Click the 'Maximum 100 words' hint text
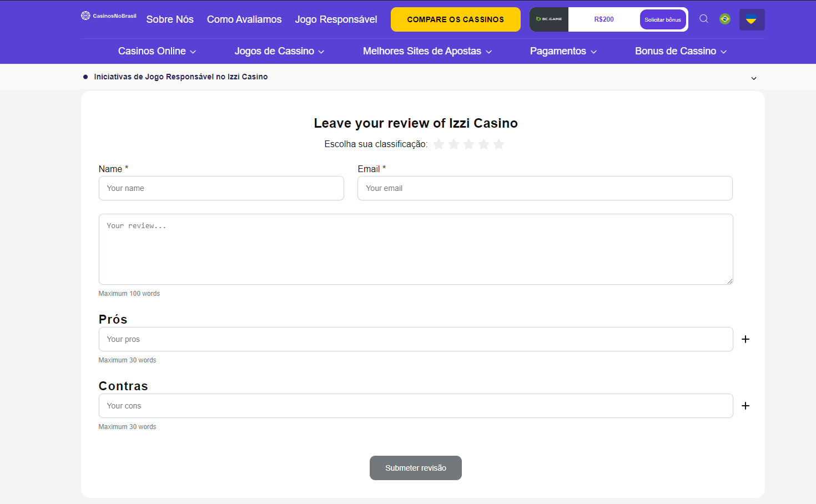The image size is (816, 504). coord(129,294)
